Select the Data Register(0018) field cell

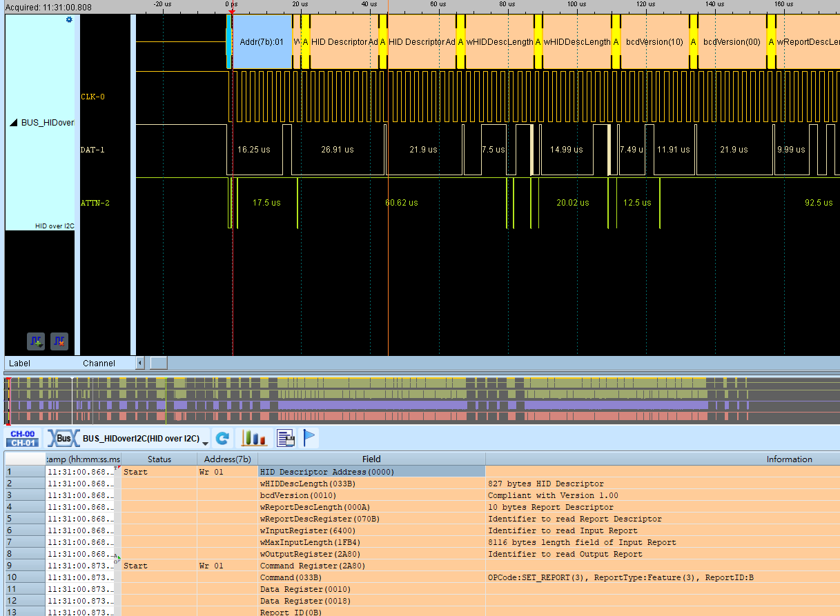click(x=371, y=601)
